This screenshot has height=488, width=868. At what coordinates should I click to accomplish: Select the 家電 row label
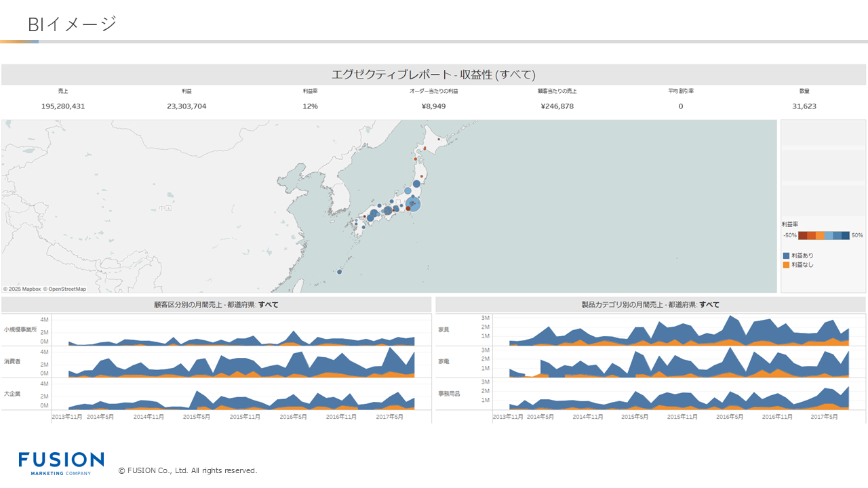(x=445, y=362)
